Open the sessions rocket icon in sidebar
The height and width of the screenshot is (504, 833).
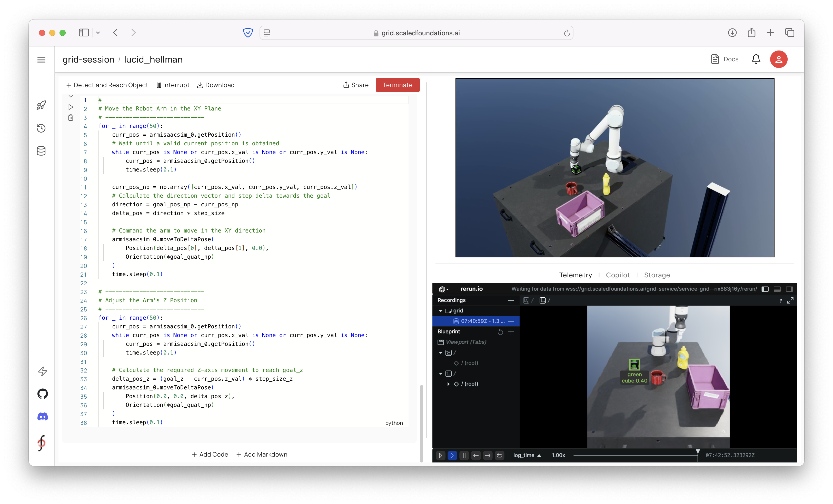[x=41, y=105]
